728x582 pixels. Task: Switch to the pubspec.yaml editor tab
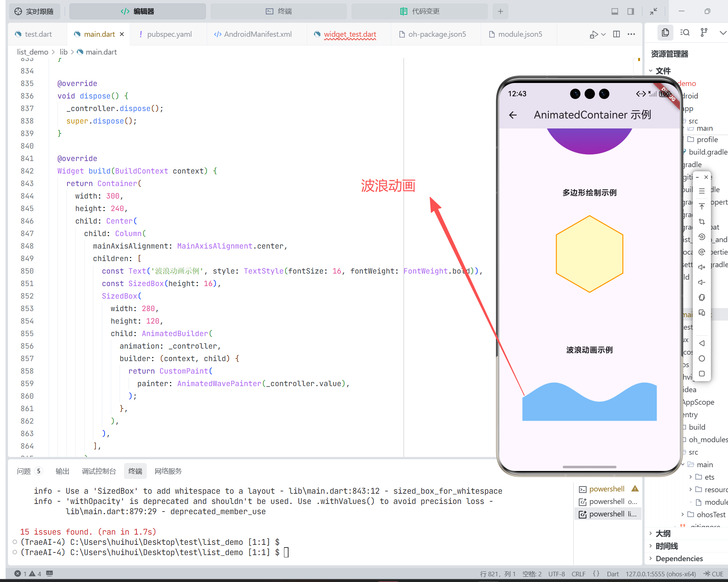click(x=169, y=34)
